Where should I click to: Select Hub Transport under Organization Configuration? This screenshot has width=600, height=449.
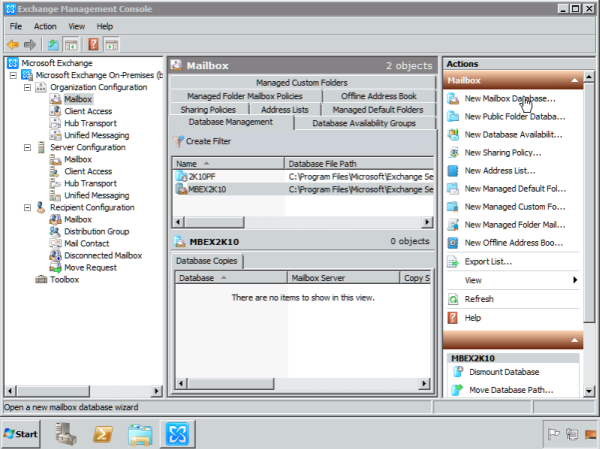[90, 123]
